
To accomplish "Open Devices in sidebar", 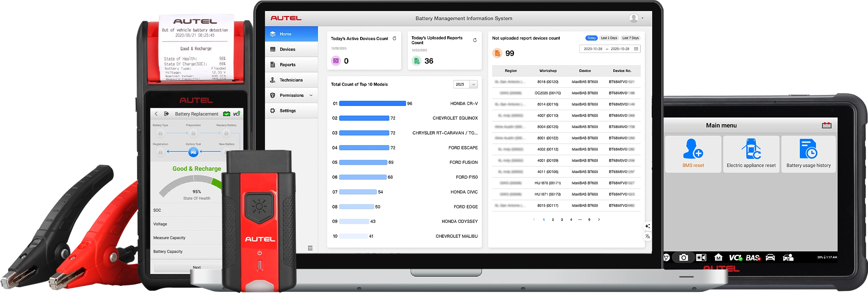I will coord(287,49).
